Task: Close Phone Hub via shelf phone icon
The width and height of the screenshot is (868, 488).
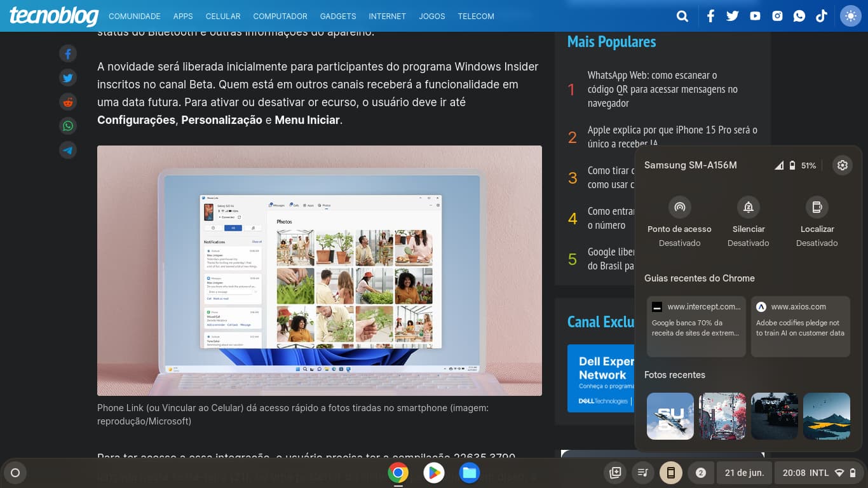Action: (670, 473)
